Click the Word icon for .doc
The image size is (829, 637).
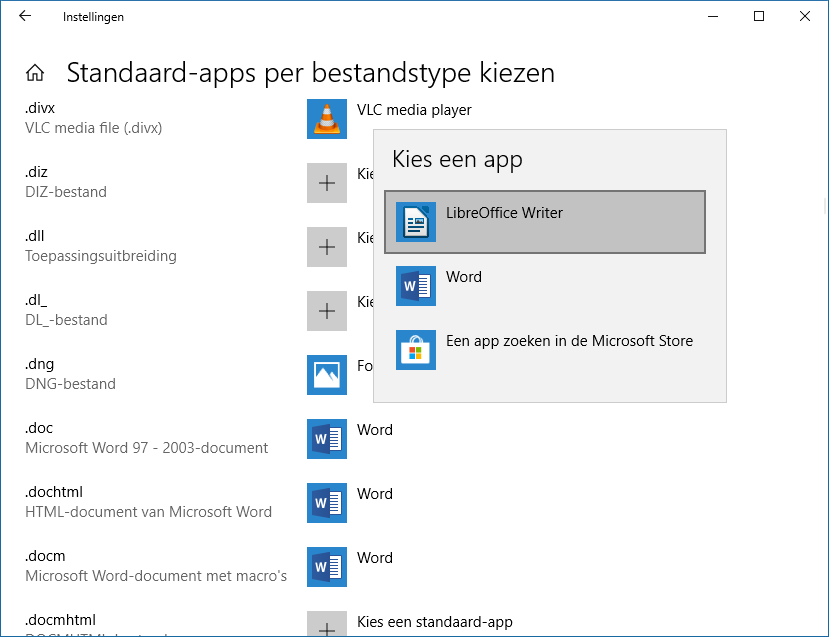coord(327,439)
